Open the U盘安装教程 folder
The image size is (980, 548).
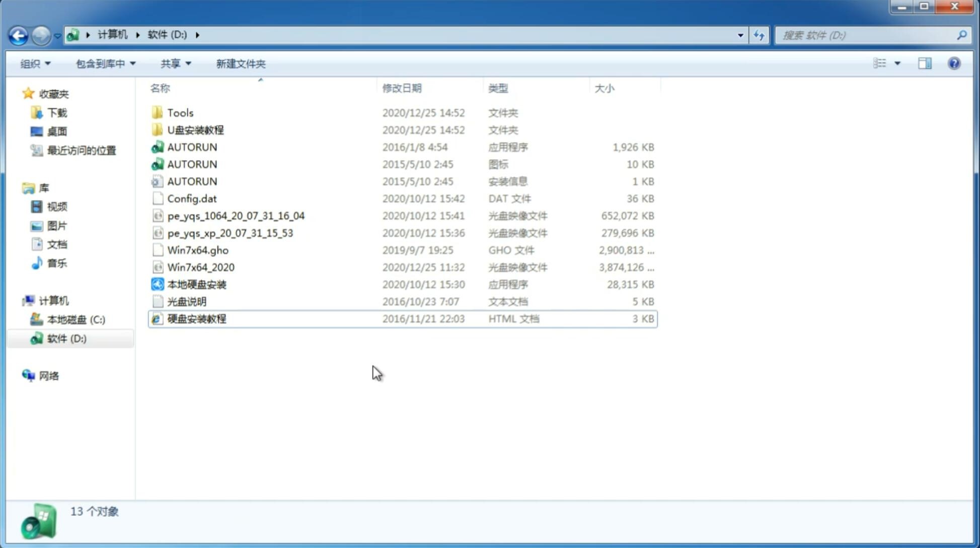(x=195, y=129)
